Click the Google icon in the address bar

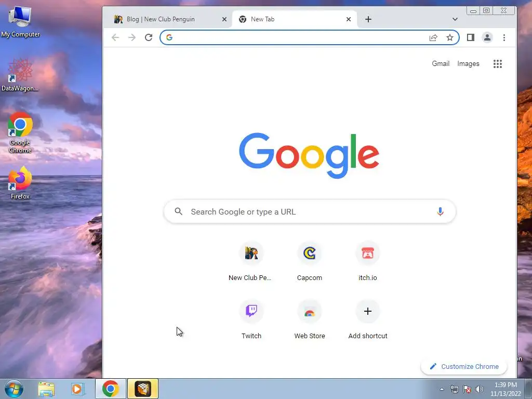(x=169, y=37)
